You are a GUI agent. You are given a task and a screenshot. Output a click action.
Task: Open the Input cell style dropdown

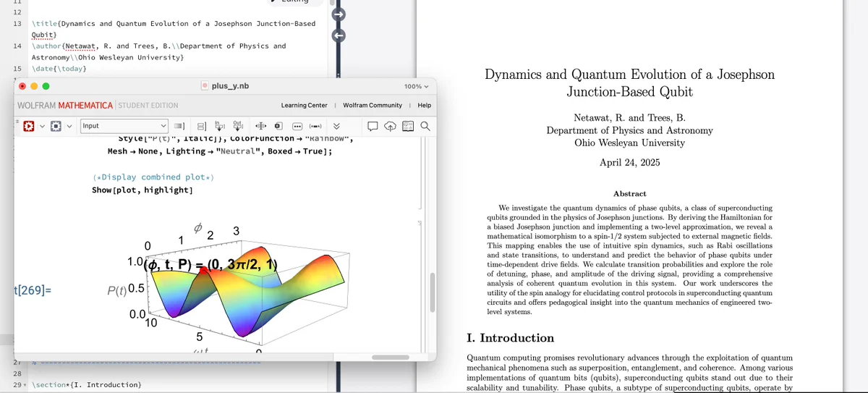(x=124, y=126)
